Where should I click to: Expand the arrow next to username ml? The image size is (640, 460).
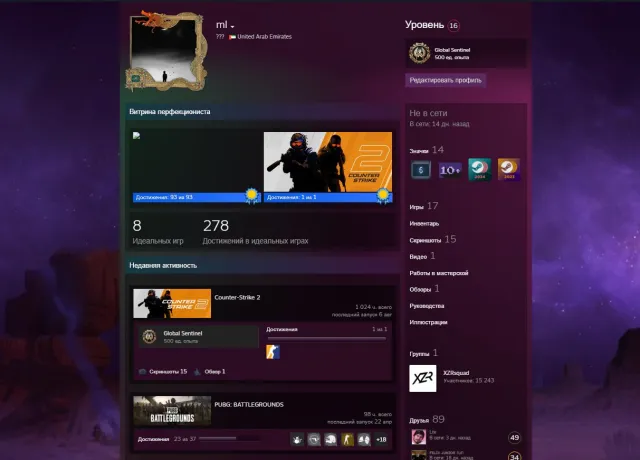click(x=232, y=27)
